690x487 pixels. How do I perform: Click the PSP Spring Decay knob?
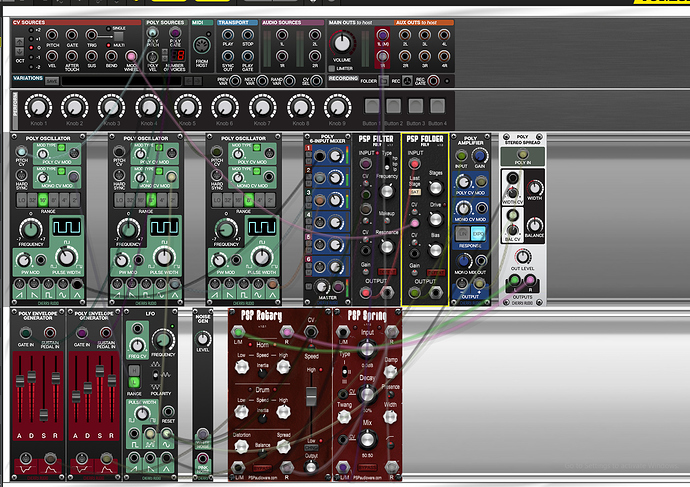[367, 394]
